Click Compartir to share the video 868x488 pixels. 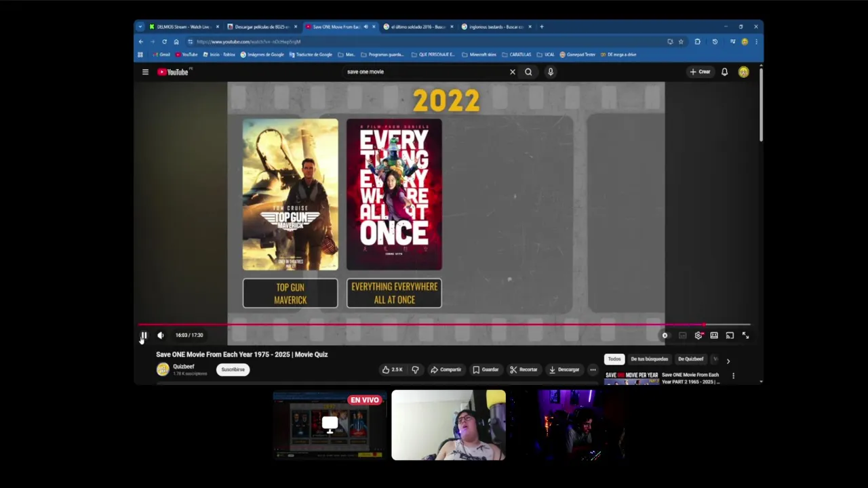coord(446,369)
